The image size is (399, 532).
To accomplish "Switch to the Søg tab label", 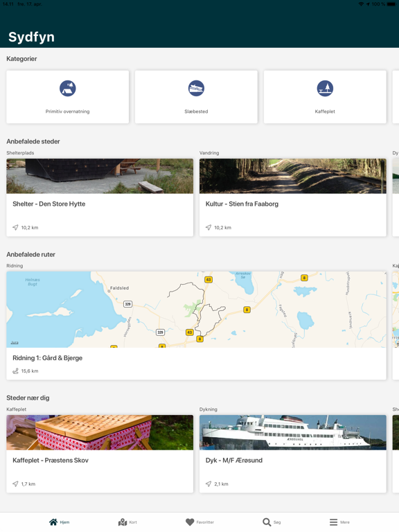I will pyautogui.click(x=277, y=522).
